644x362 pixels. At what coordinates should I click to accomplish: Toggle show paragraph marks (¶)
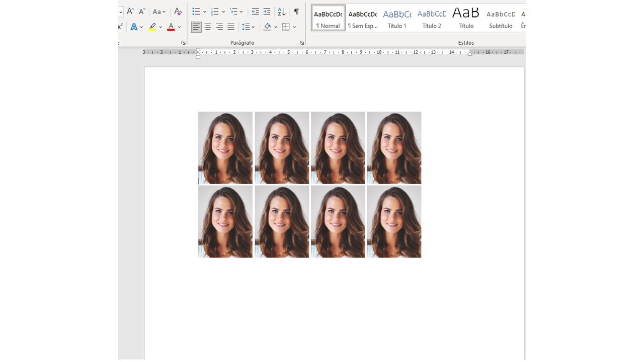296,11
